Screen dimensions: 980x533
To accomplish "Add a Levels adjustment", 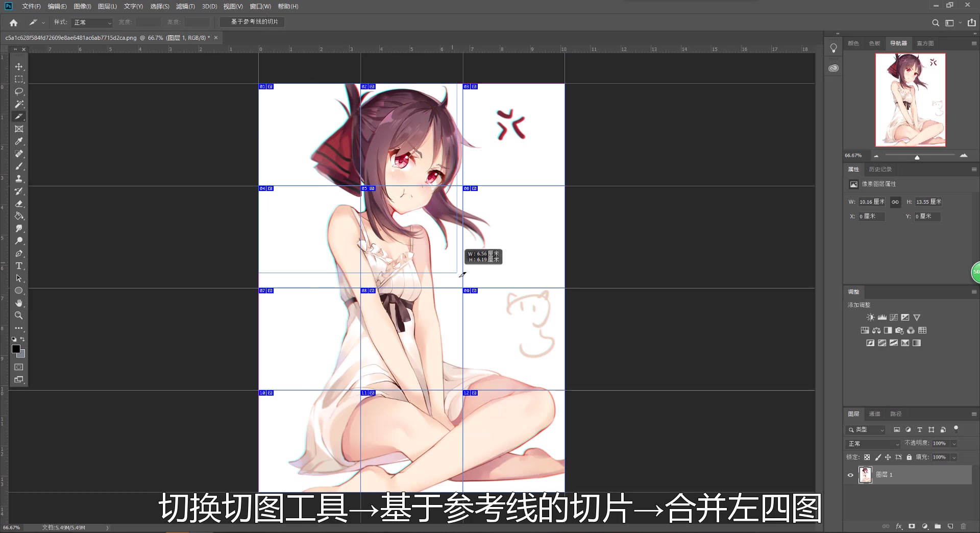I will point(882,317).
